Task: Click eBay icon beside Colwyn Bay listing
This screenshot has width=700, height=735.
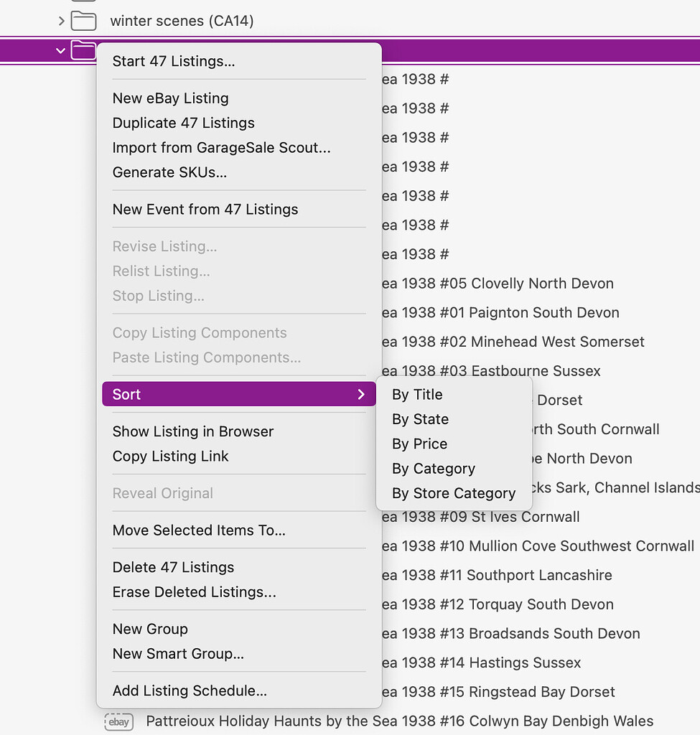Action: click(x=118, y=721)
